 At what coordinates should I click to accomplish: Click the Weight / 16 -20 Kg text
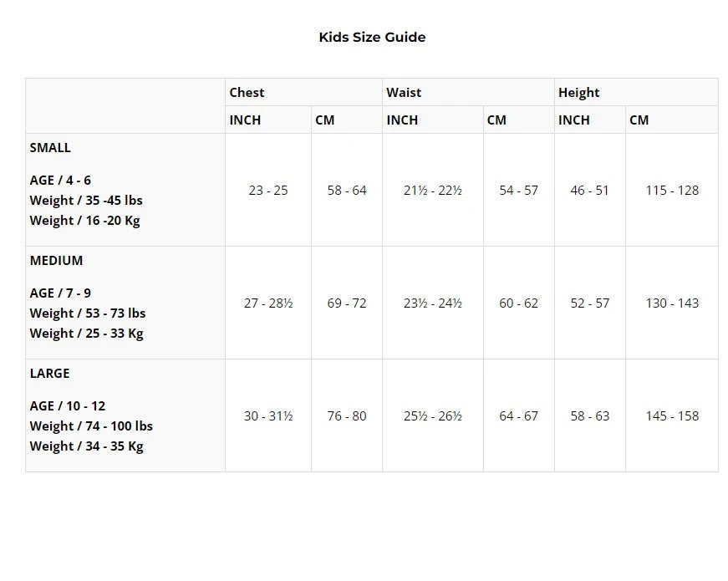(84, 221)
